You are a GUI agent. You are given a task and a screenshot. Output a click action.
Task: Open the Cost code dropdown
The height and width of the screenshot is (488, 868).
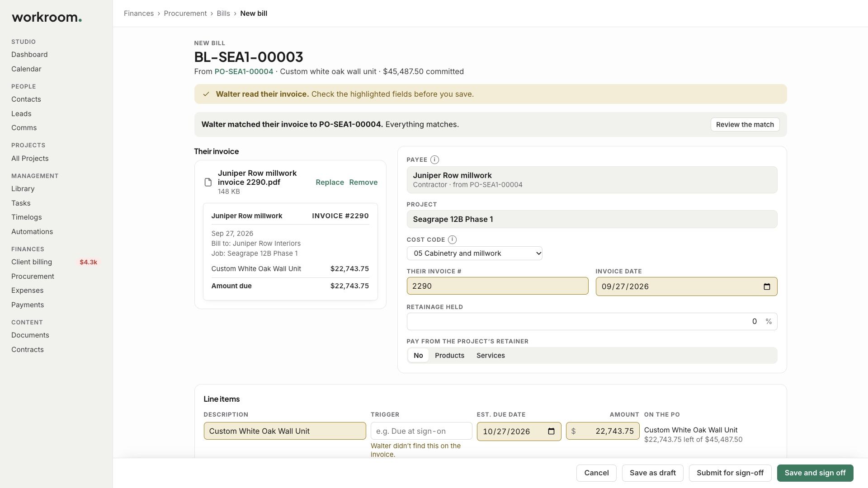point(474,253)
